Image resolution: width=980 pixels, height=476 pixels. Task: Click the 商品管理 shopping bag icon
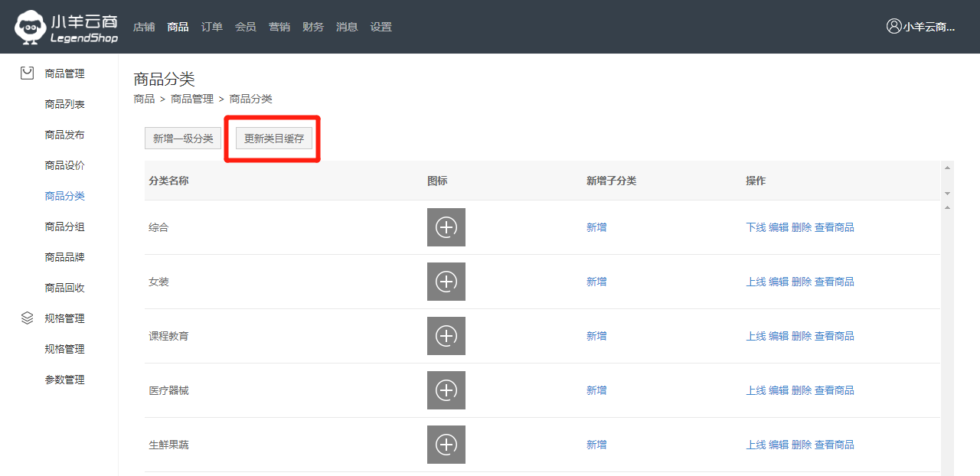(27, 73)
